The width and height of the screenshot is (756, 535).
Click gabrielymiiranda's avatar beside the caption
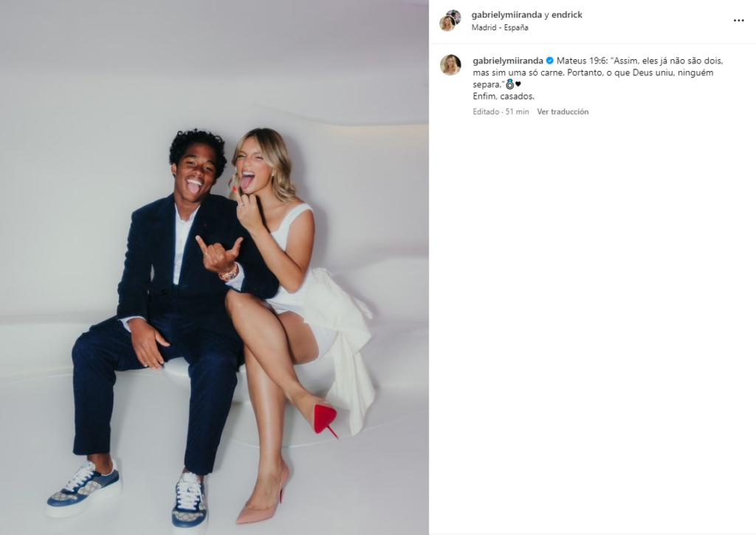(450, 65)
